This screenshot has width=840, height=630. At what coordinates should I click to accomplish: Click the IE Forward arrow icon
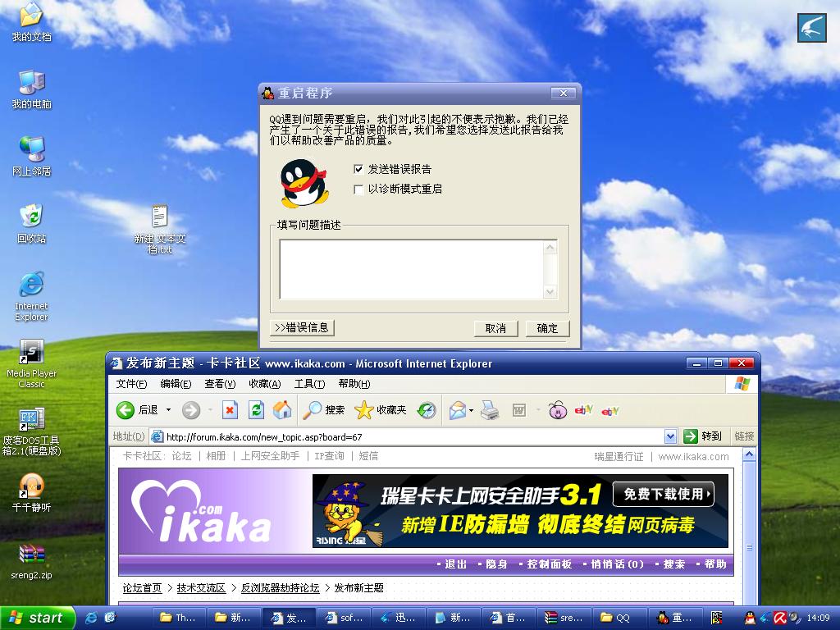[190, 410]
